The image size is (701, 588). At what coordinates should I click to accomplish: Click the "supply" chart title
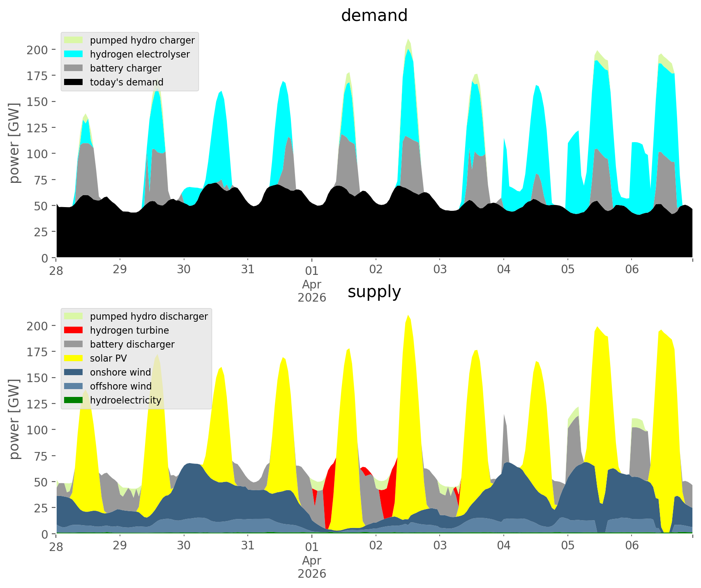pos(374,292)
